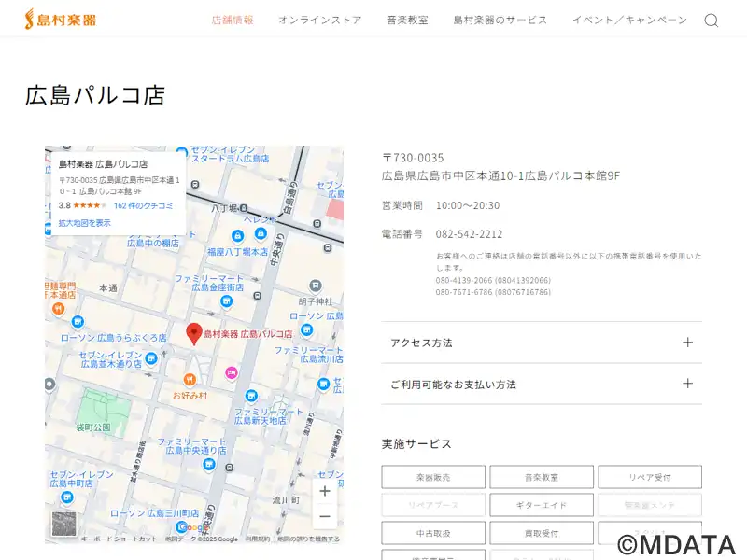Open the site search magnifier icon
This screenshot has width=747, height=560.
click(x=712, y=21)
